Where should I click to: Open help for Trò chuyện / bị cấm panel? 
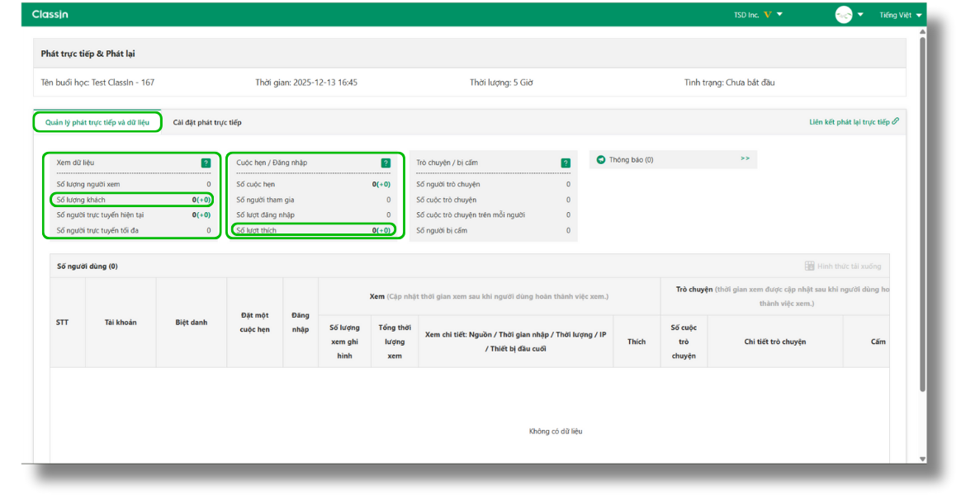[x=566, y=163]
